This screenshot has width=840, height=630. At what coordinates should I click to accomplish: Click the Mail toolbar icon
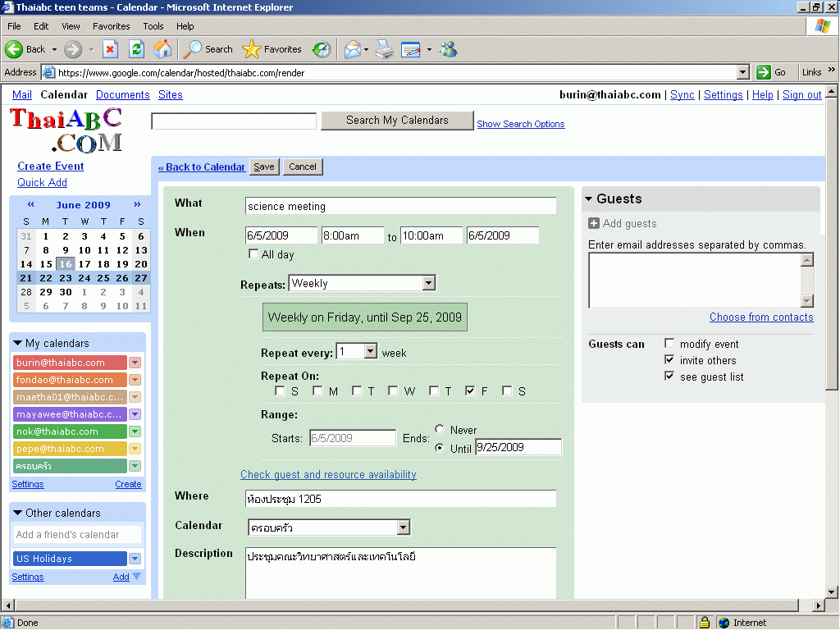coord(352,49)
